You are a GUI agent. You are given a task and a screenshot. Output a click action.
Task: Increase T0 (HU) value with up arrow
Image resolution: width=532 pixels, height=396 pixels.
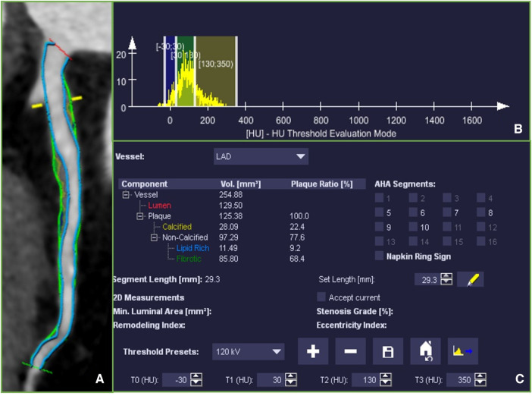(196, 376)
